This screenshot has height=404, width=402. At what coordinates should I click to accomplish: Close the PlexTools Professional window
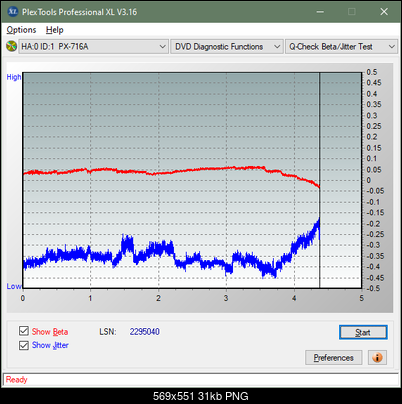pos(384,12)
